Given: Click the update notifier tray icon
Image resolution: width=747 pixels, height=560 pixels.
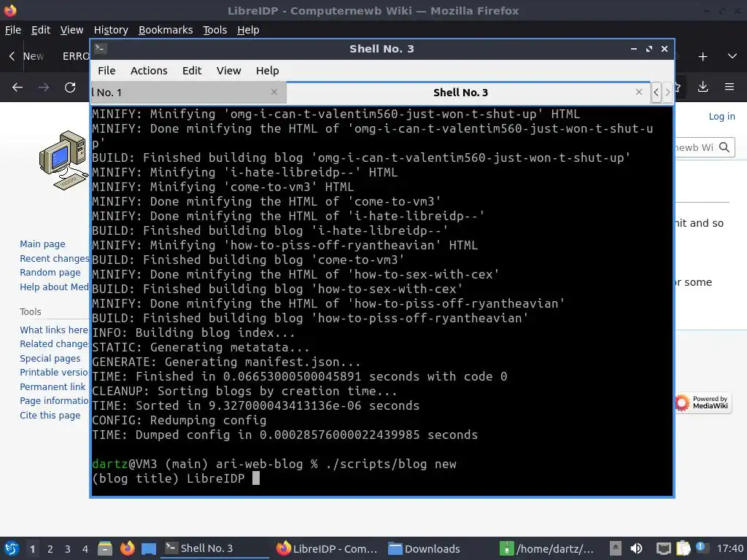Looking at the screenshot, I should click(701, 547).
